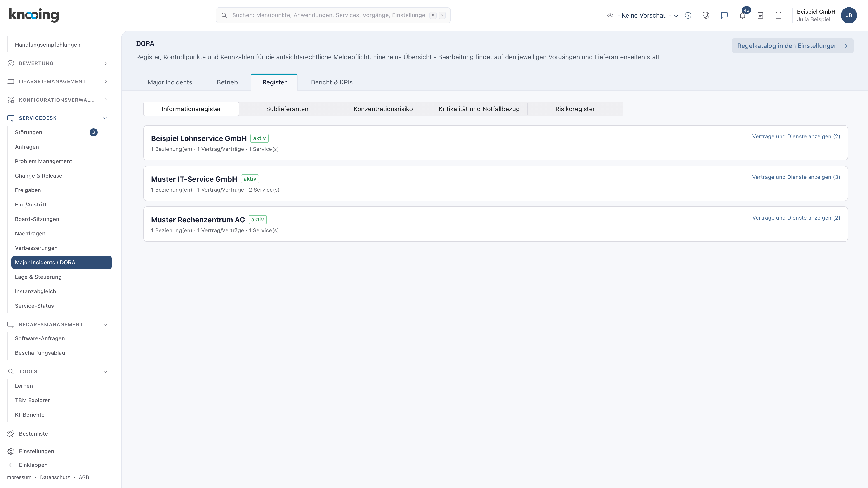Click the knooing logo
Viewport: 868px width, 488px height.
tap(34, 15)
